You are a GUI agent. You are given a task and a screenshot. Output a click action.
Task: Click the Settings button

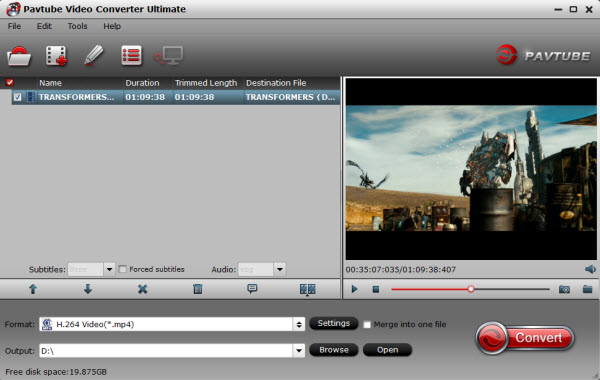tap(333, 323)
